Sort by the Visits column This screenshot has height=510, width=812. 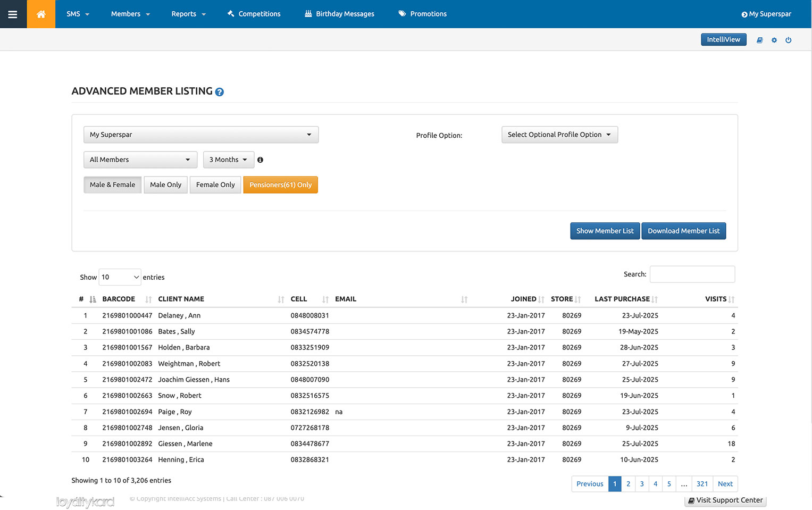pos(719,299)
